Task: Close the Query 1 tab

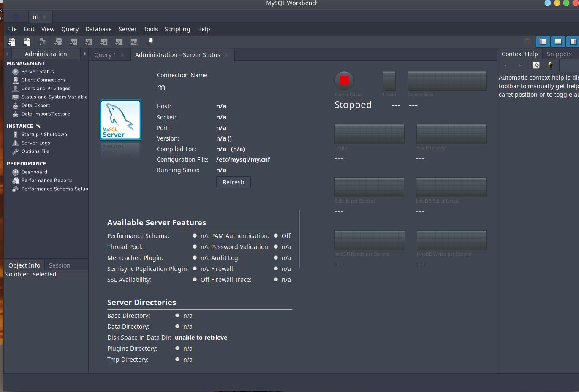Action: tap(122, 55)
